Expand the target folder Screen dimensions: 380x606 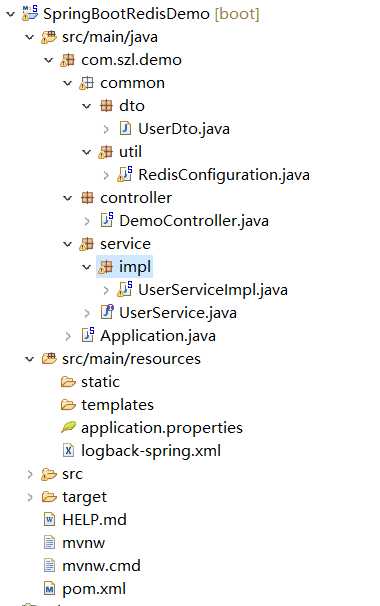30,497
